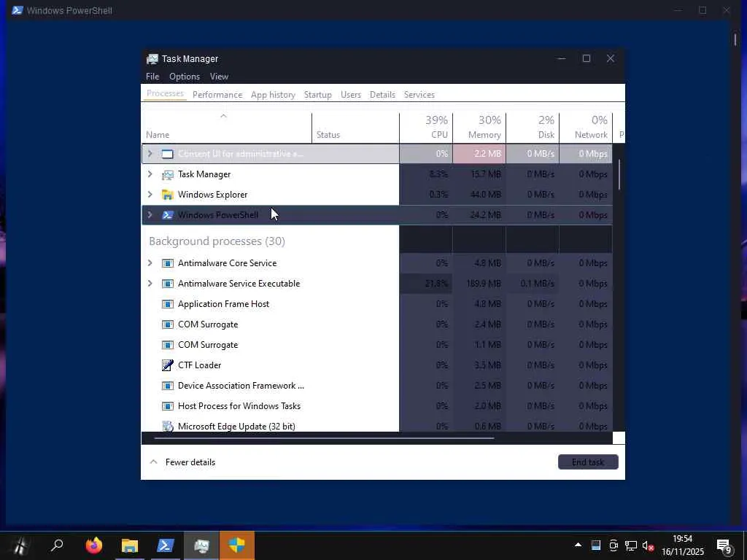Launch Firefox from the taskbar
The height and width of the screenshot is (560, 747).
tap(94, 545)
